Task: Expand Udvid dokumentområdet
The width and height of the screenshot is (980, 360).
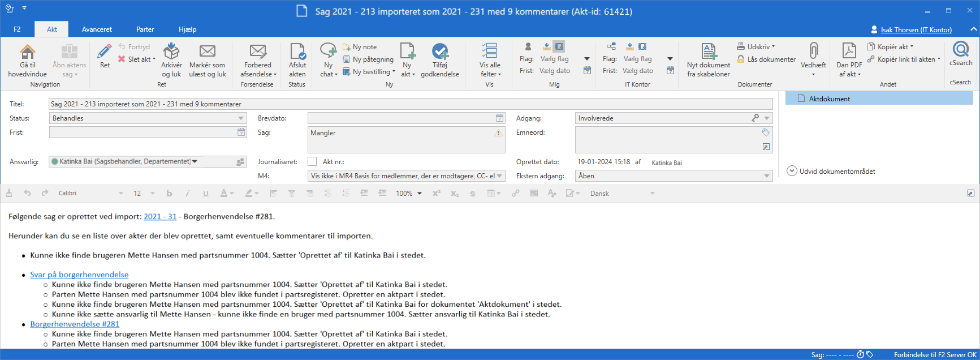Action: [792, 171]
